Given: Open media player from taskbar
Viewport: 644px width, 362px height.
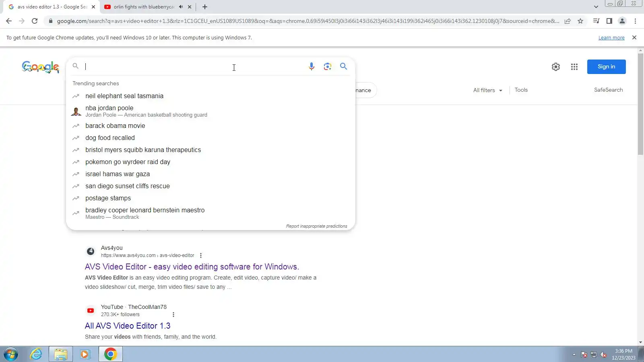Looking at the screenshot, I should tap(85, 354).
